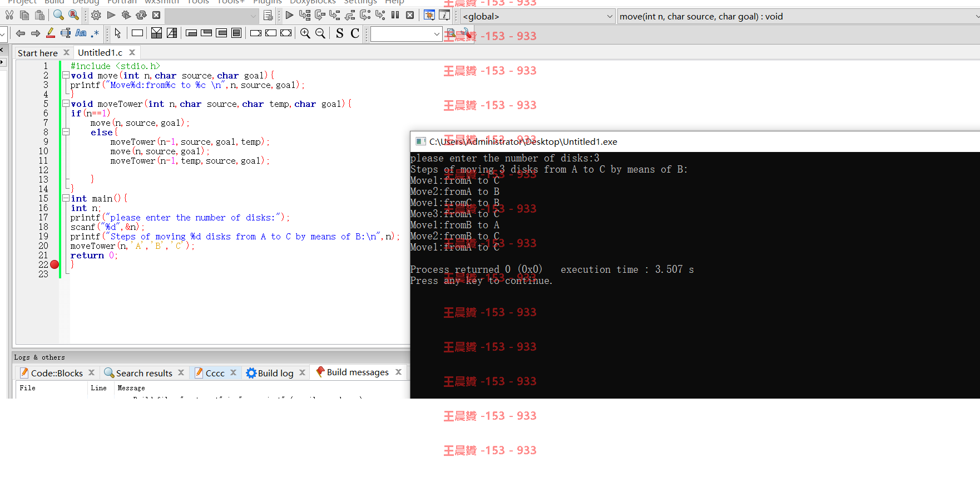
Task: Click 'Process returned 0' console text
Action: [x=460, y=269]
